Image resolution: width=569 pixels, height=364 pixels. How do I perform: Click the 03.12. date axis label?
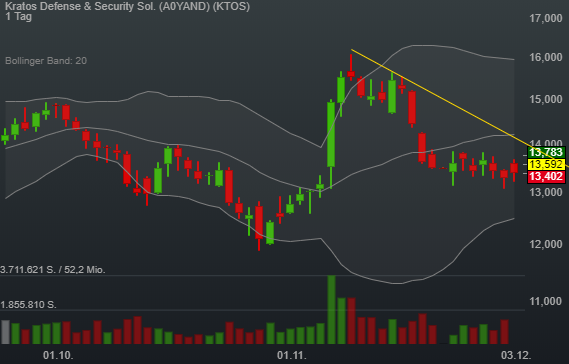click(516, 355)
